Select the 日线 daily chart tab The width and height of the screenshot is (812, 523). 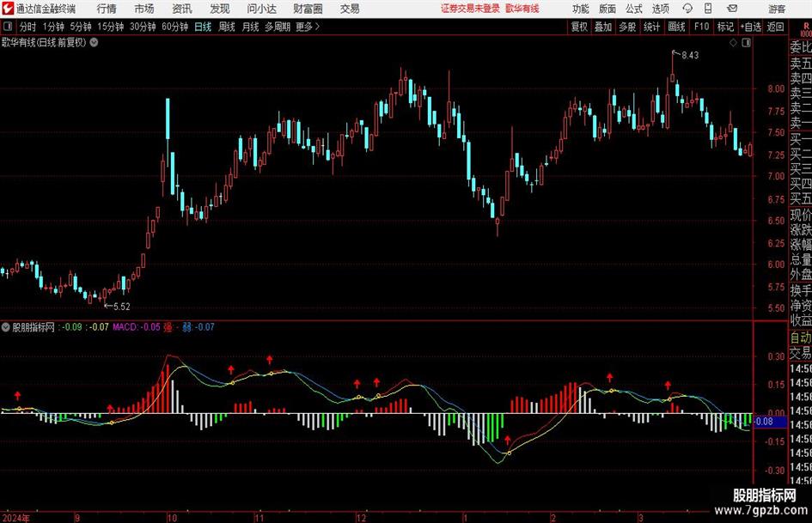(203, 27)
